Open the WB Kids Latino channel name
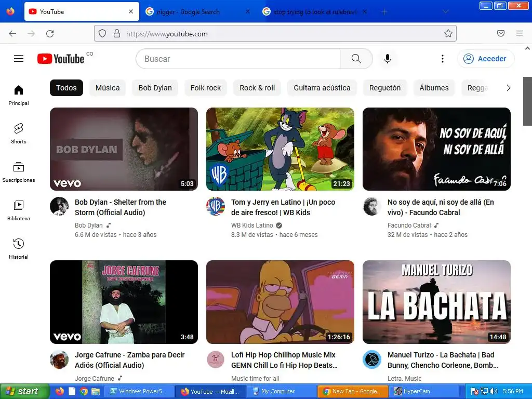This screenshot has height=399, width=532. coord(252,225)
